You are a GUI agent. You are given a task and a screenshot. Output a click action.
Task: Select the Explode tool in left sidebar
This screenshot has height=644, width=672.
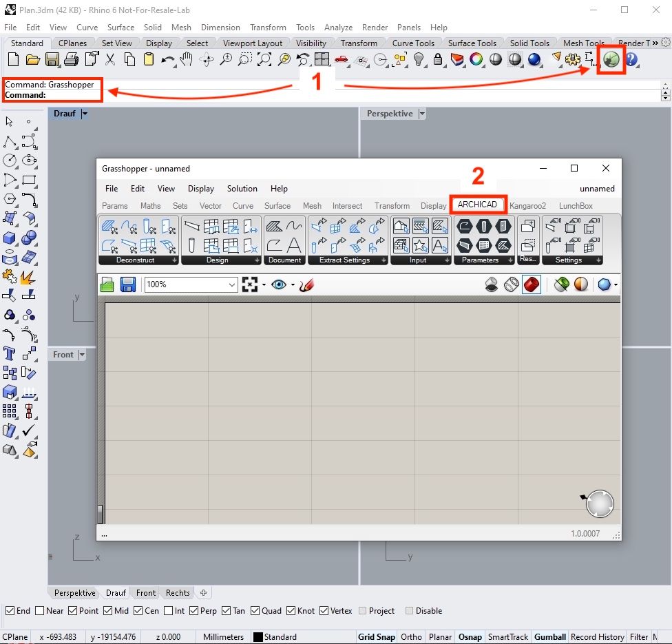coord(28,278)
